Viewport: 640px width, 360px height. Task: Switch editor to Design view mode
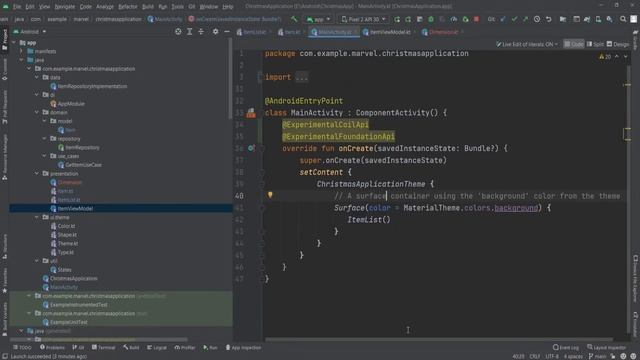coord(618,44)
